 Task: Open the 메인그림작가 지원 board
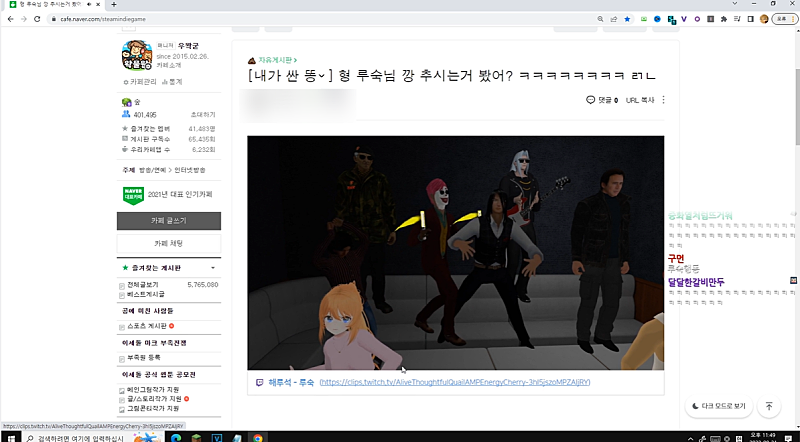153,390
